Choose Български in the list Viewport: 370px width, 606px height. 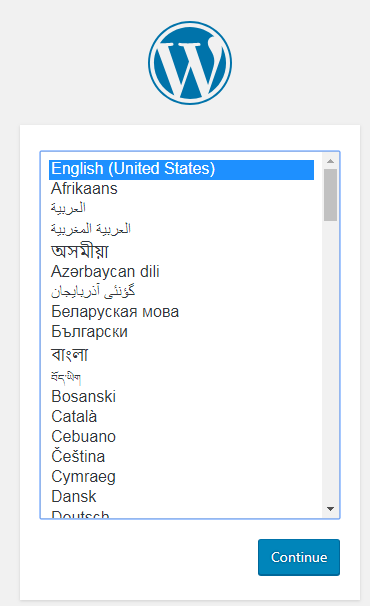(181, 332)
